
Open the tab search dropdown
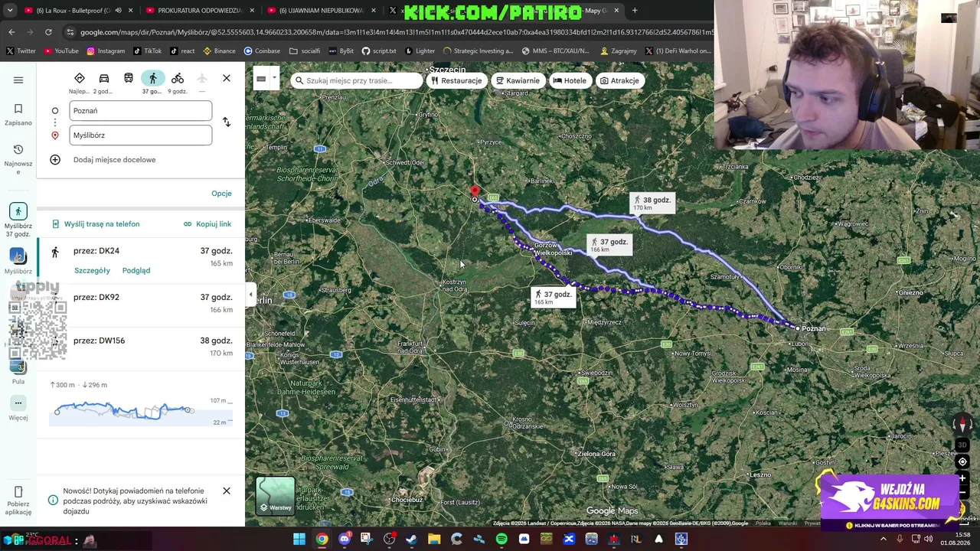[10, 11]
